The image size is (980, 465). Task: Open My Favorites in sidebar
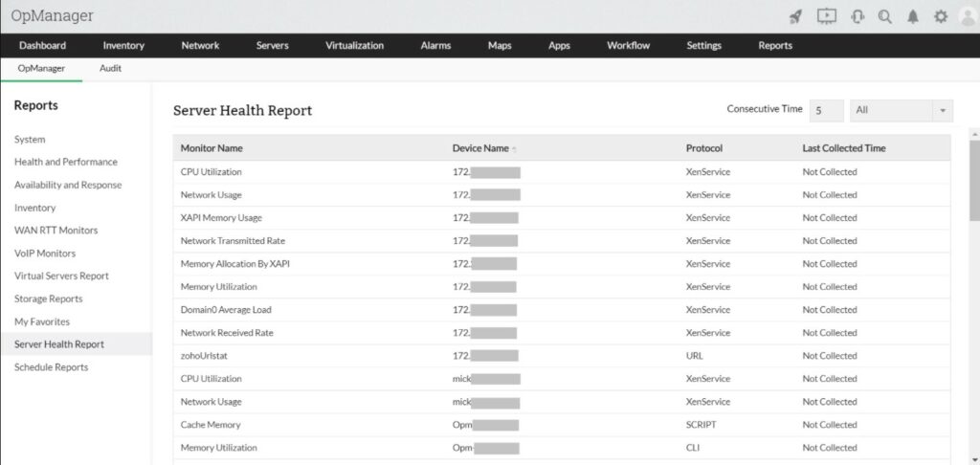[x=42, y=321]
